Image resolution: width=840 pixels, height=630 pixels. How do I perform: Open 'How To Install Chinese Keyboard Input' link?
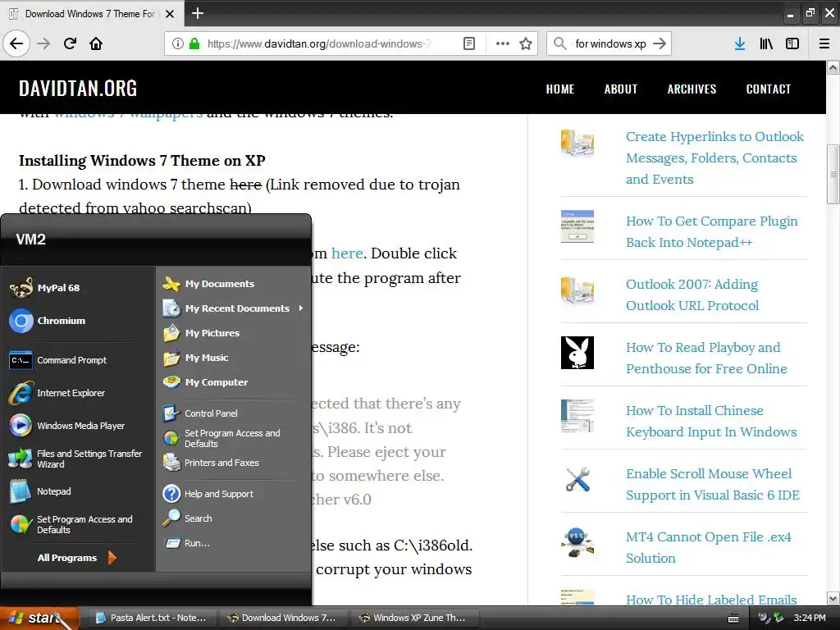coord(711,421)
